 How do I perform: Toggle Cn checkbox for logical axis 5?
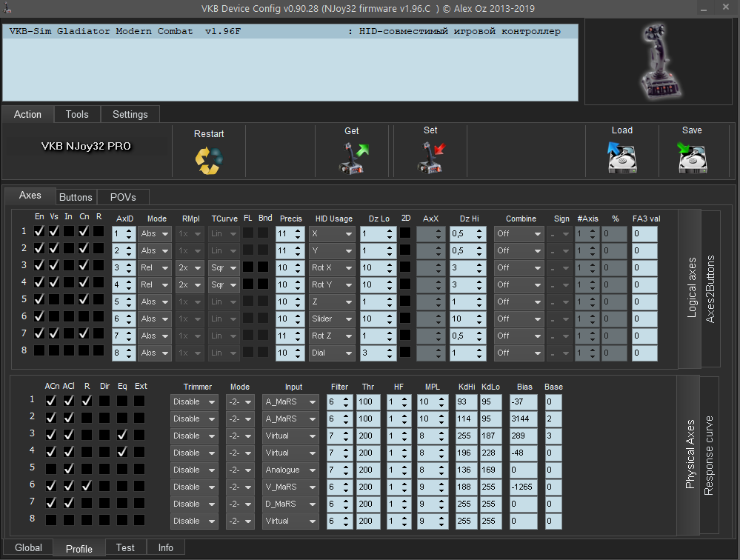pyautogui.click(x=84, y=299)
